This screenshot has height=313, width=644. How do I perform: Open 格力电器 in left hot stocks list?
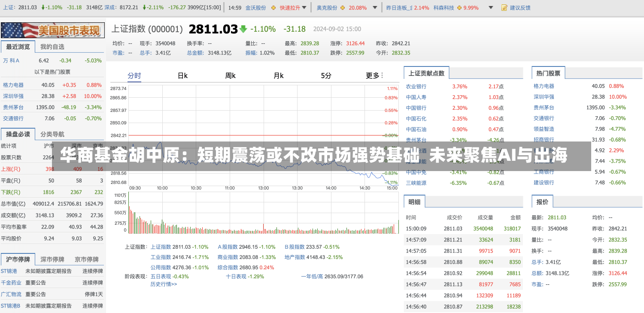click(13, 85)
